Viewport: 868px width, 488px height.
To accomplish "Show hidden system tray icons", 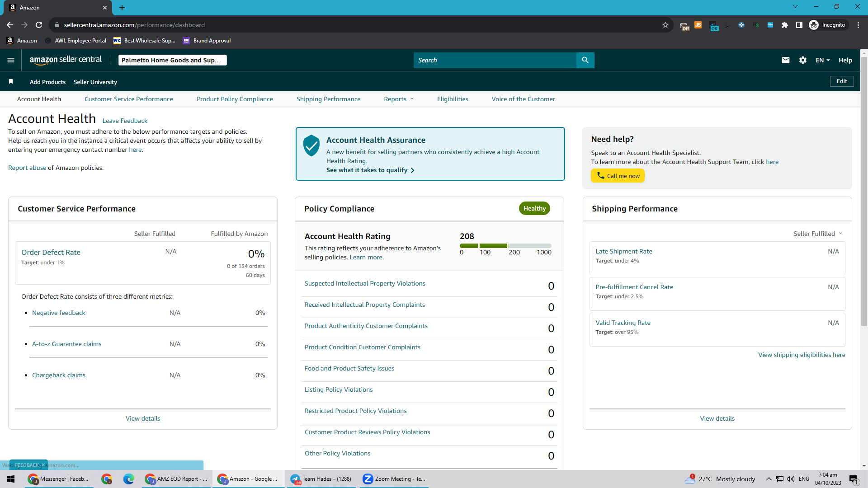I will (769, 479).
